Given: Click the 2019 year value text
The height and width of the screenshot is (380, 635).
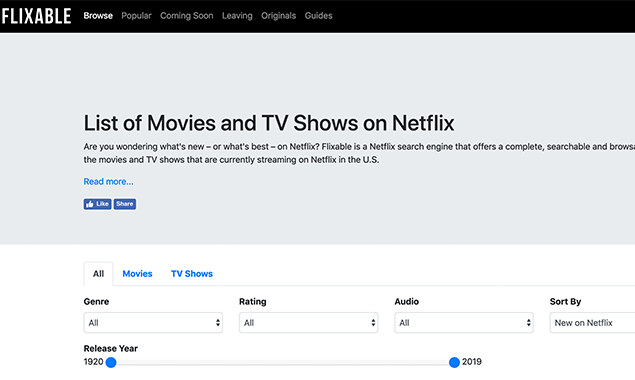Looking at the screenshot, I should click(472, 362).
